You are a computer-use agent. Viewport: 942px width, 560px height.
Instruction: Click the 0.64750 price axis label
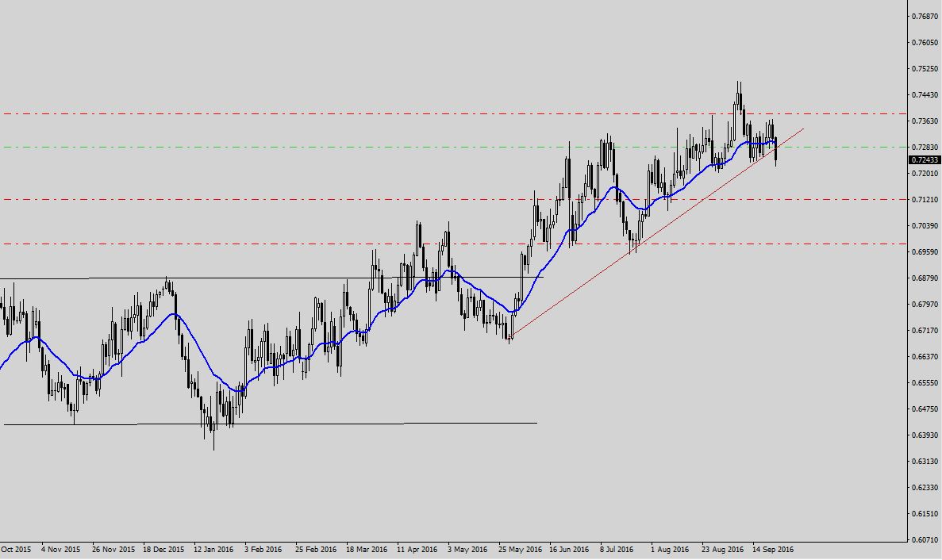tap(925, 409)
